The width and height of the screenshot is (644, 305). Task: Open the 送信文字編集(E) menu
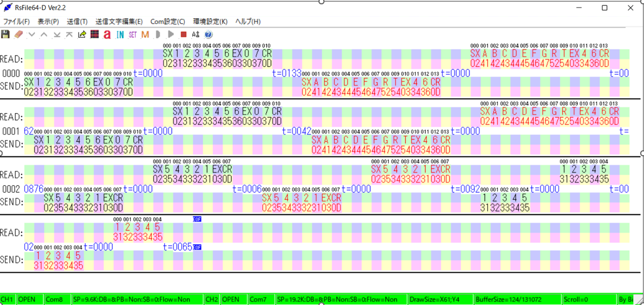pyautogui.click(x=119, y=22)
